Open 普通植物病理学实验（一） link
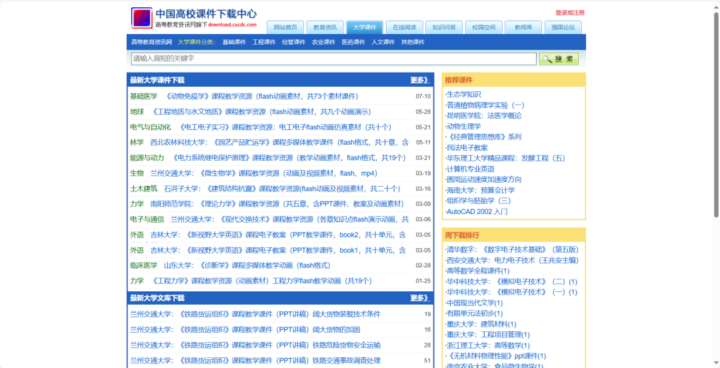The height and width of the screenshot is (368, 720). pyautogui.click(x=485, y=105)
